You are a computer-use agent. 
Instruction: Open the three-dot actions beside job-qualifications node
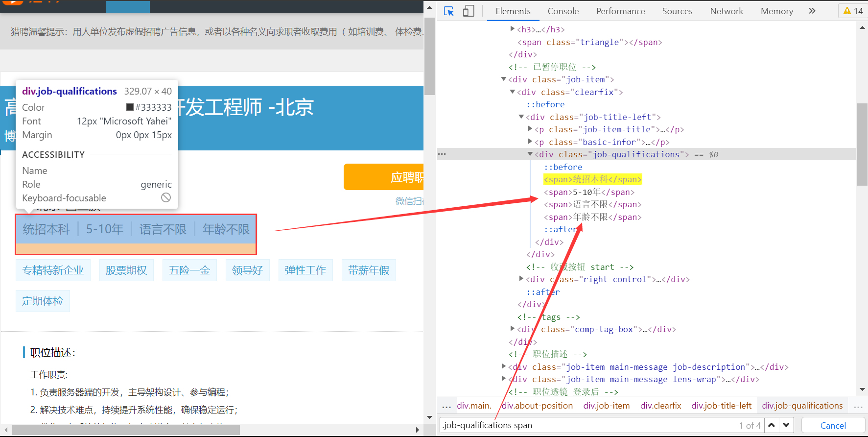[442, 154]
